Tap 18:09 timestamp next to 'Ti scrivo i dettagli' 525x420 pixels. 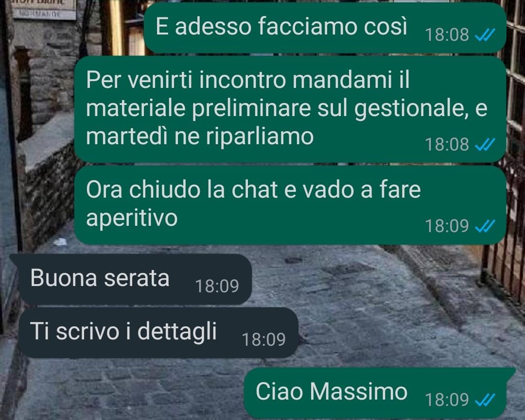[x=264, y=340]
